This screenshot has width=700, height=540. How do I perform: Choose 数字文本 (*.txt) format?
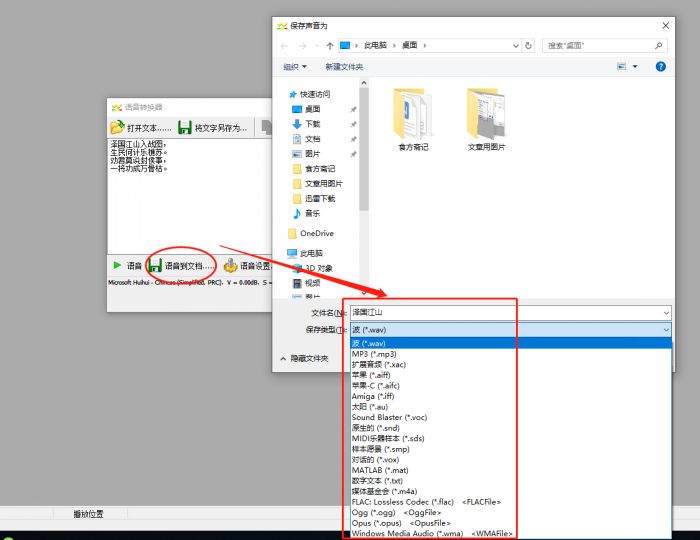tap(511, 481)
